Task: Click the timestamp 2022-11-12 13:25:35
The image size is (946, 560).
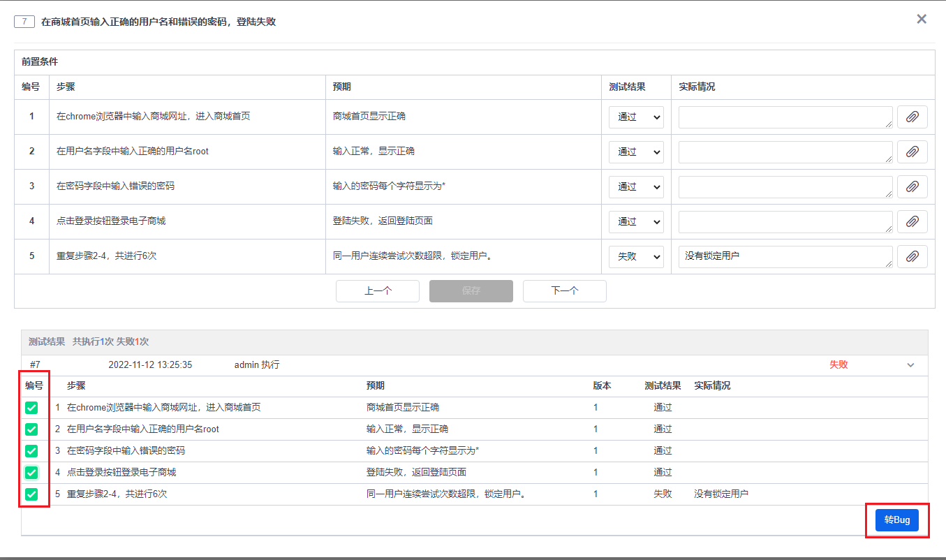Action: tap(150, 365)
